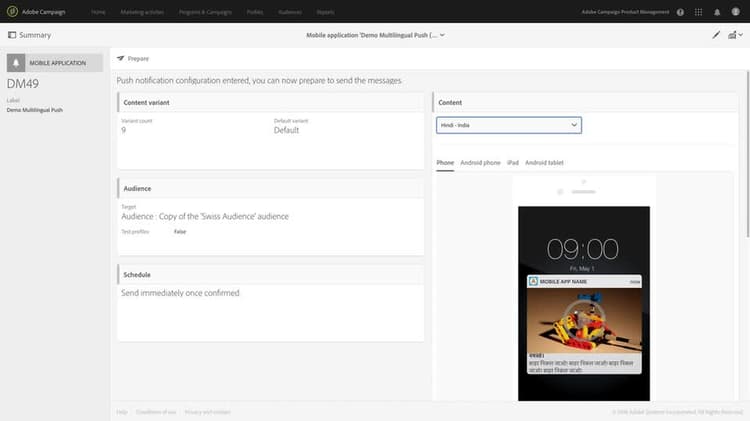The image size is (750, 421).
Task: Open the Audience section header
Action: [270, 188]
